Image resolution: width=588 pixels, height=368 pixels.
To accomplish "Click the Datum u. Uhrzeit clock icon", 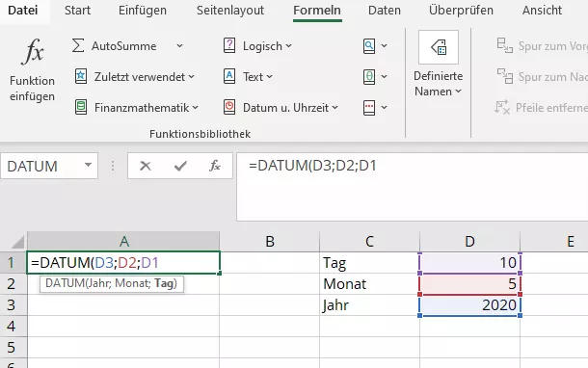I will (x=229, y=107).
